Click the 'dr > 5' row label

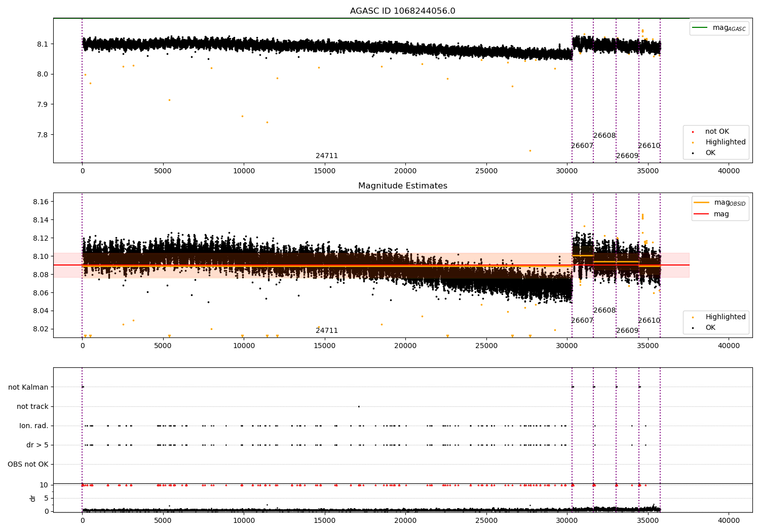(x=37, y=445)
